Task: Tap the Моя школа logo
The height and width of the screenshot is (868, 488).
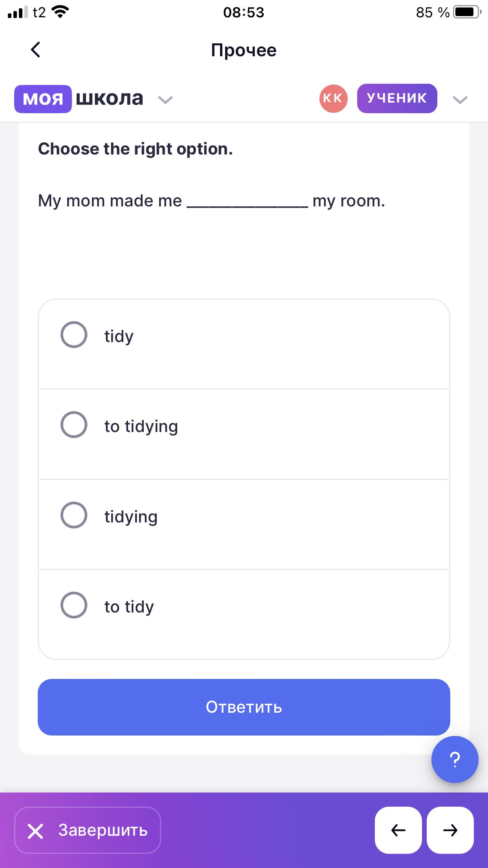Action: (x=79, y=99)
